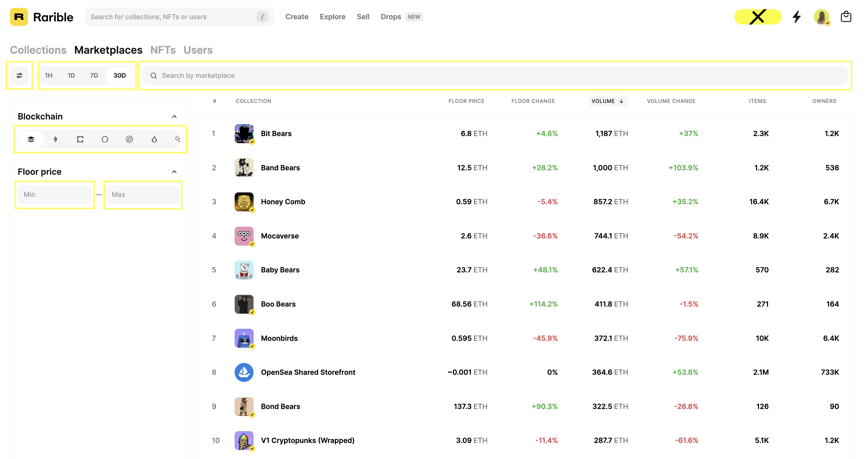Open Baby Bears collection thumbnail
The height and width of the screenshot is (459, 868).
coord(244,270)
